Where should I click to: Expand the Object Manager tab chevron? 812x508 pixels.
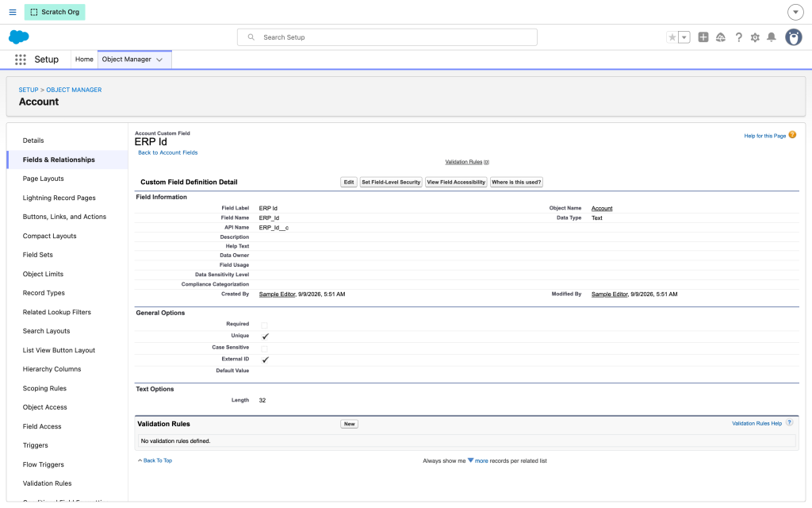click(x=159, y=60)
